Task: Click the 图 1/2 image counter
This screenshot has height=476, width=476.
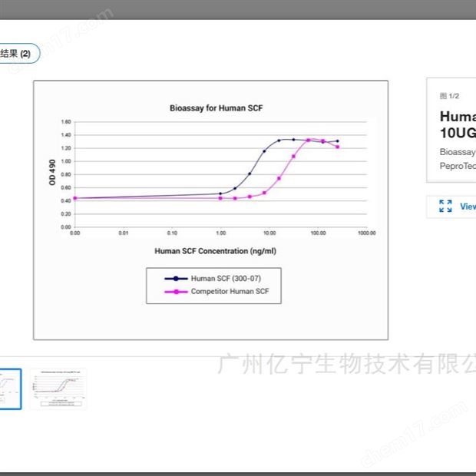Action: click(x=449, y=96)
